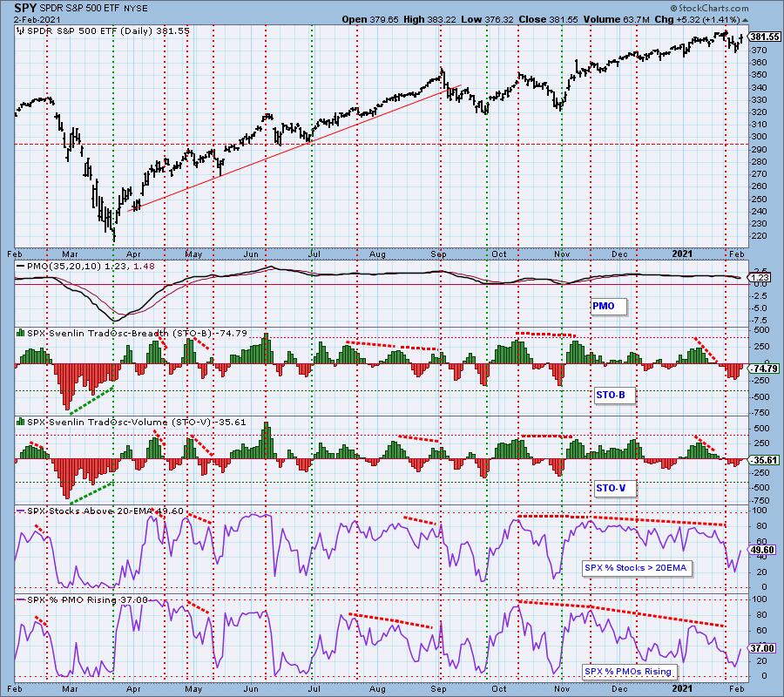
Task: Click the STO-B label box
Action: point(614,395)
